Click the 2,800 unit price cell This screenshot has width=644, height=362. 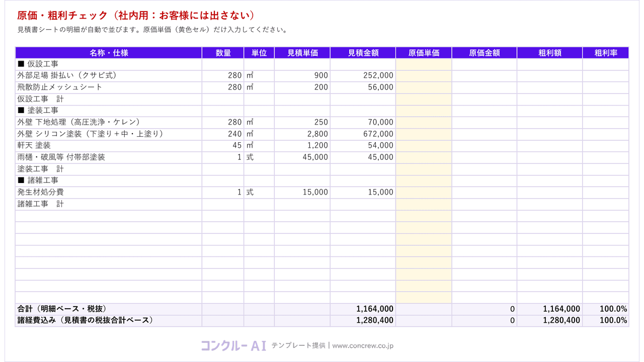pyautogui.click(x=302, y=134)
